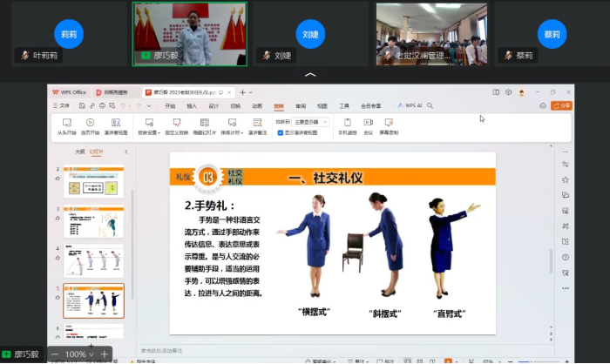
Task: Open the 文件 menu
Action: 62,105
